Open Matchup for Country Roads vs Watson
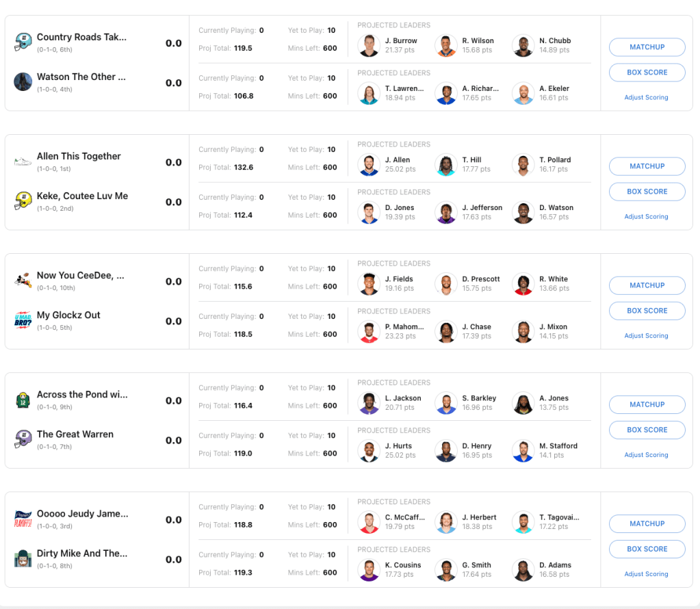Screen dimensions: 700x609 point(647,47)
